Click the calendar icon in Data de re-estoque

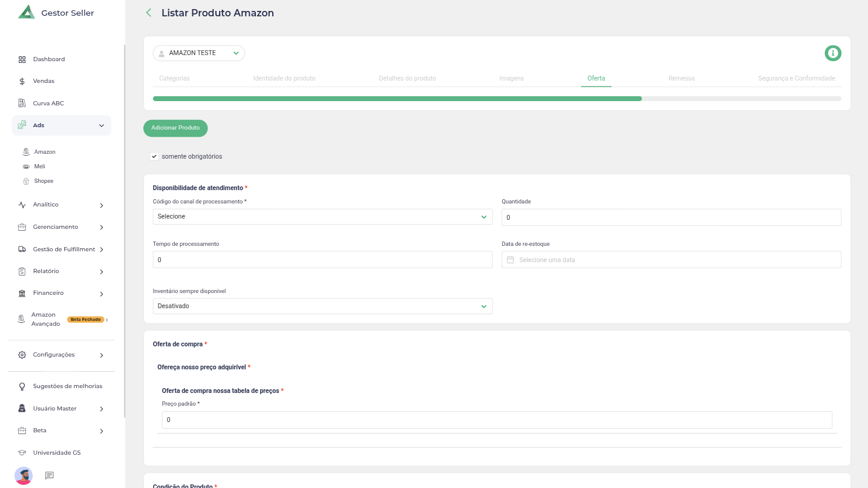[510, 260]
